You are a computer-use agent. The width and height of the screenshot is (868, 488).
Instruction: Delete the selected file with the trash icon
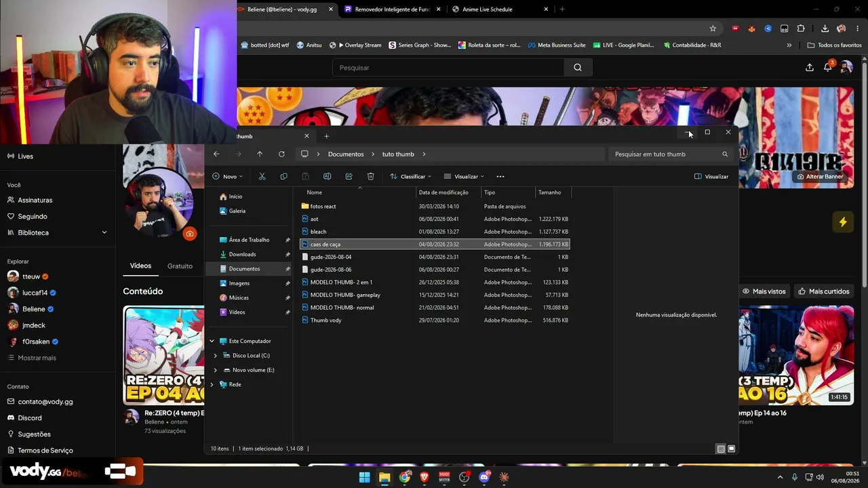[370, 176]
